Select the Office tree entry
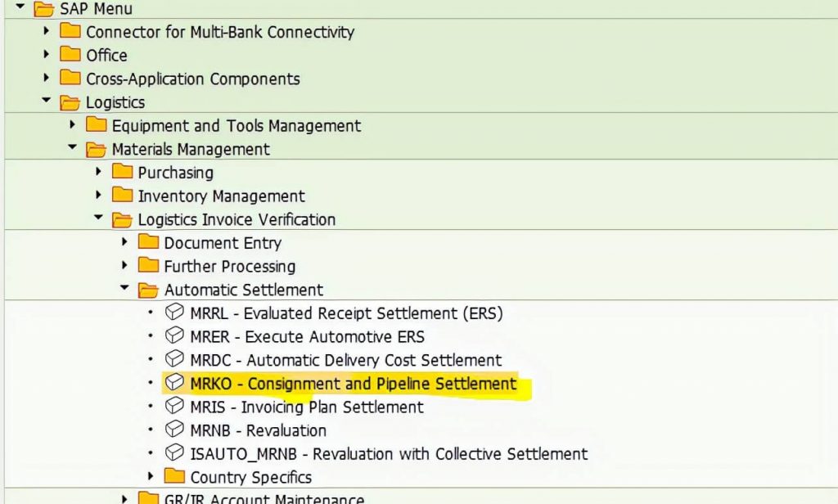The width and height of the screenshot is (838, 504). [x=107, y=56]
